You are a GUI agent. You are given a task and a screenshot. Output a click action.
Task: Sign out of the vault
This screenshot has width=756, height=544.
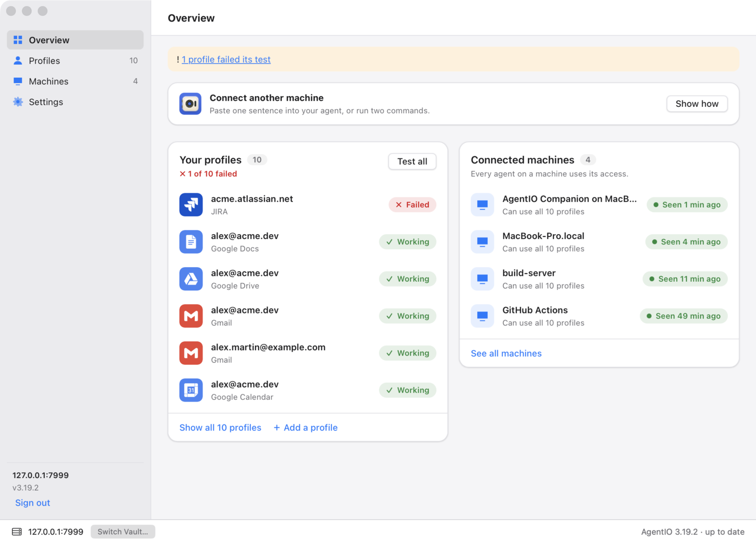pyautogui.click(x=32, y=503)
